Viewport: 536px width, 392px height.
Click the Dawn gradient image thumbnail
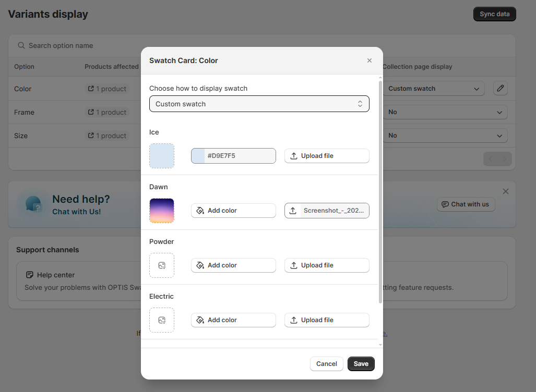pos(162,211)
